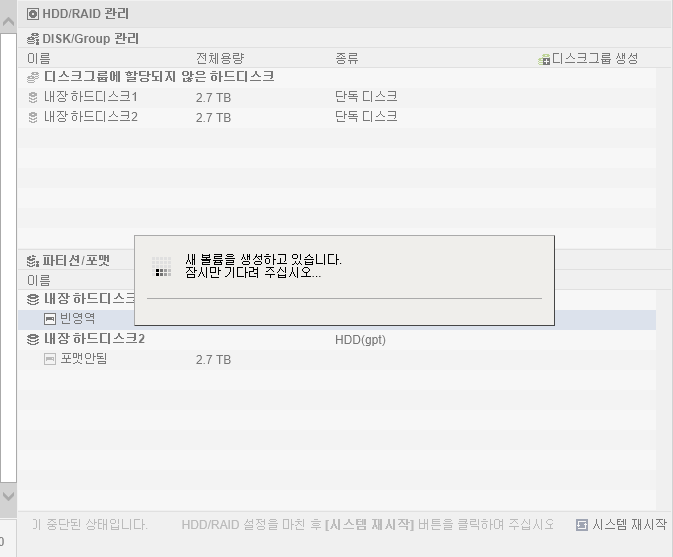Screen dimensions: 673x557
Task: Click the 빈영역 partition icon
Action: click(50, 319)
